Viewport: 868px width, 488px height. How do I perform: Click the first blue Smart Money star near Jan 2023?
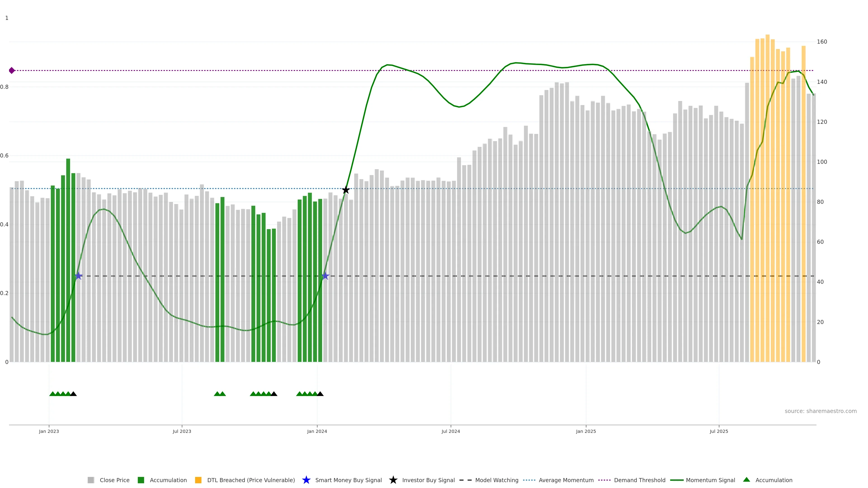click(x=78, y=276)
